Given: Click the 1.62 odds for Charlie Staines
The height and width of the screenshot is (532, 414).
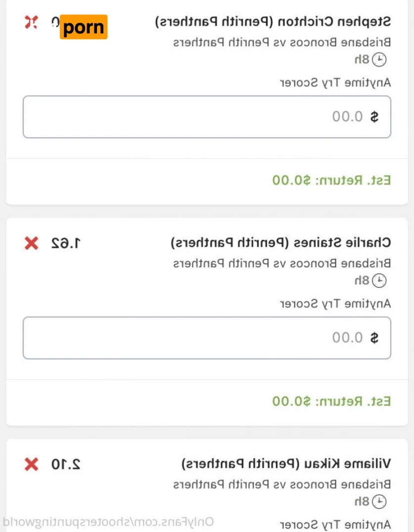Looking at the screenshot, I should 66,243.
